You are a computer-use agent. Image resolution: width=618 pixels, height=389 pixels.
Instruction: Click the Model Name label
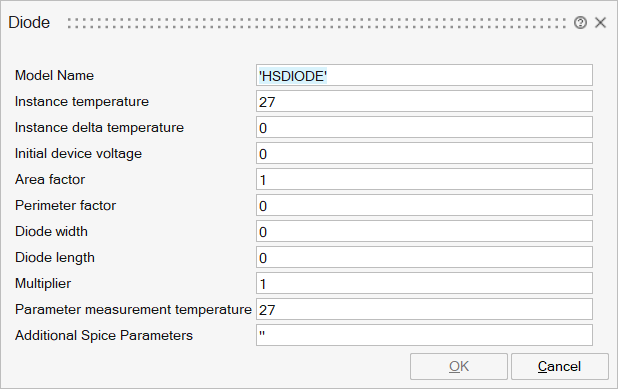pyautogui.click(x=54, y=75)
